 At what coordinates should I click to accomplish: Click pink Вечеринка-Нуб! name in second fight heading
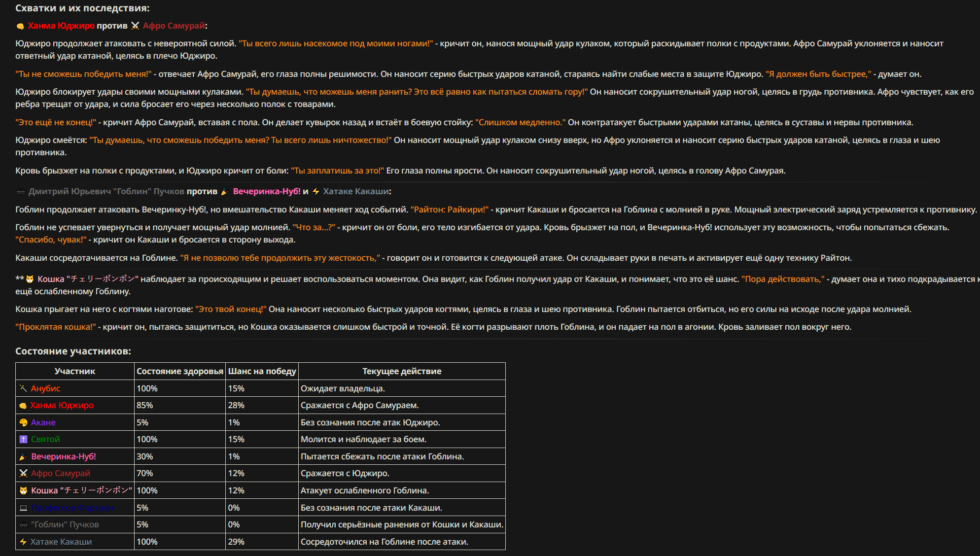click(x=267, y=191)
